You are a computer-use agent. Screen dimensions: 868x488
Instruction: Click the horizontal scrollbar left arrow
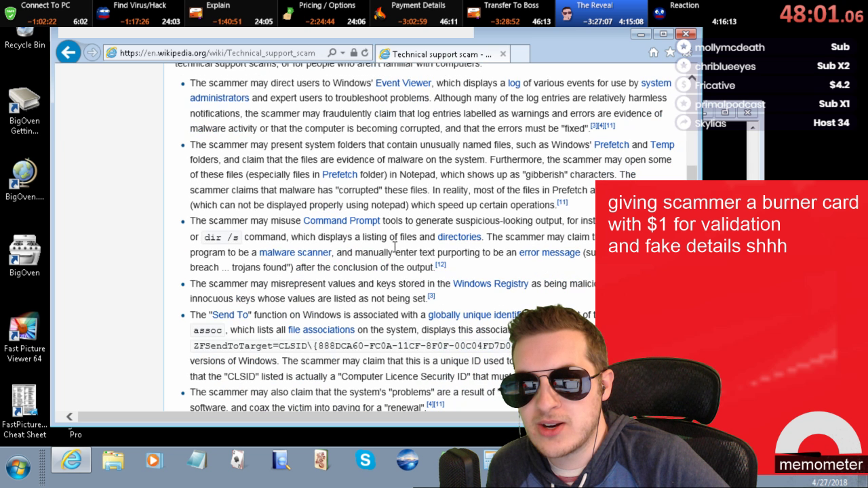pos(69,417)
